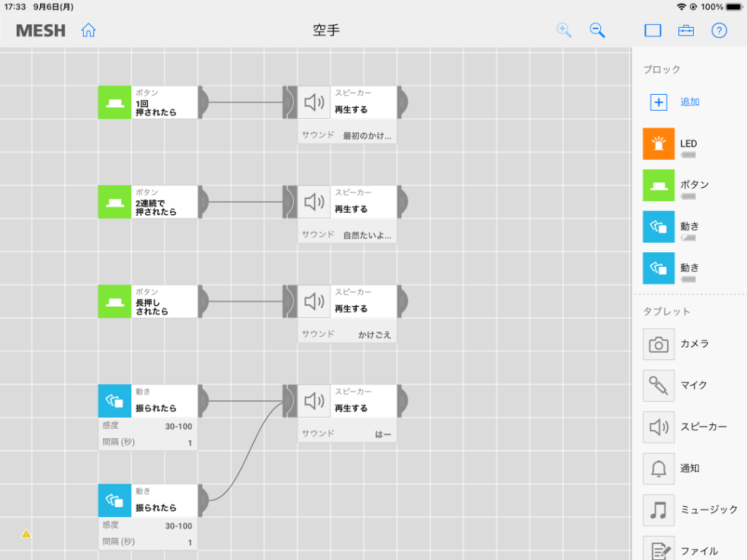747x560 pixels.
Task: Select the ファイル document icon
Action: pyautogui.click(x=659, y=548)
